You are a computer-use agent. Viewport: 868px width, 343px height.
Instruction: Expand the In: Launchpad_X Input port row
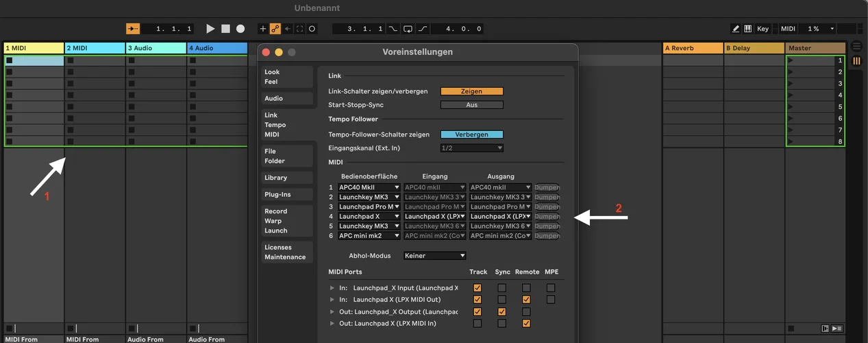click(333, 288)
